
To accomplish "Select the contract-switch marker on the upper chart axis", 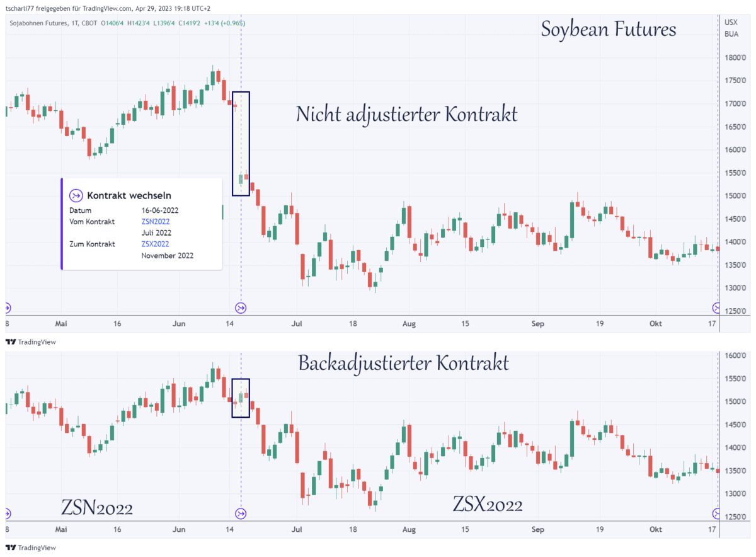I will point(241,307).
